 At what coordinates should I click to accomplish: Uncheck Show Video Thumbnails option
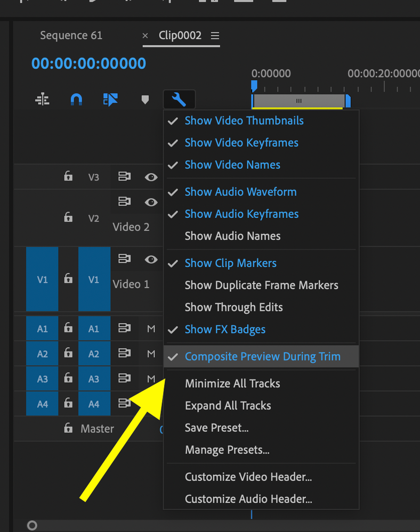(244, 121)
